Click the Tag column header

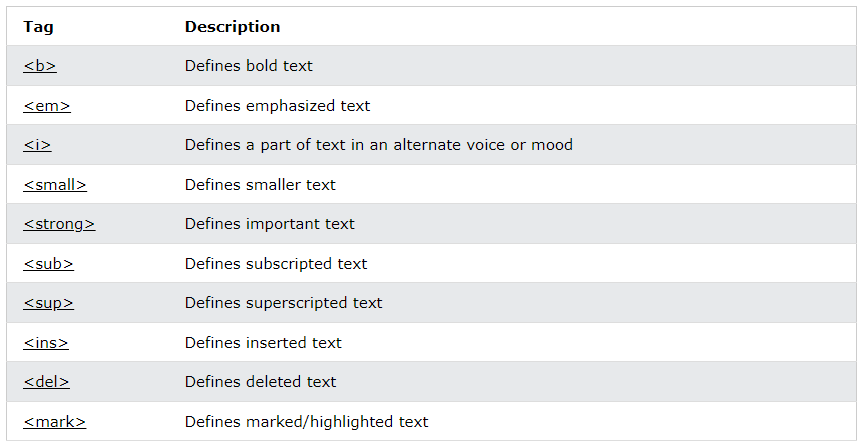38,26
